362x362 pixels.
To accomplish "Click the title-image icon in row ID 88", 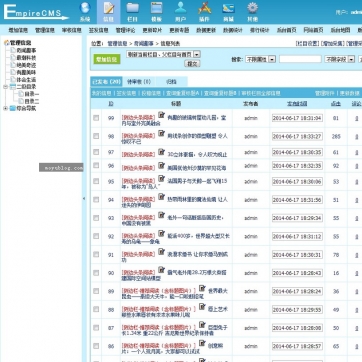I will [202, 307].
